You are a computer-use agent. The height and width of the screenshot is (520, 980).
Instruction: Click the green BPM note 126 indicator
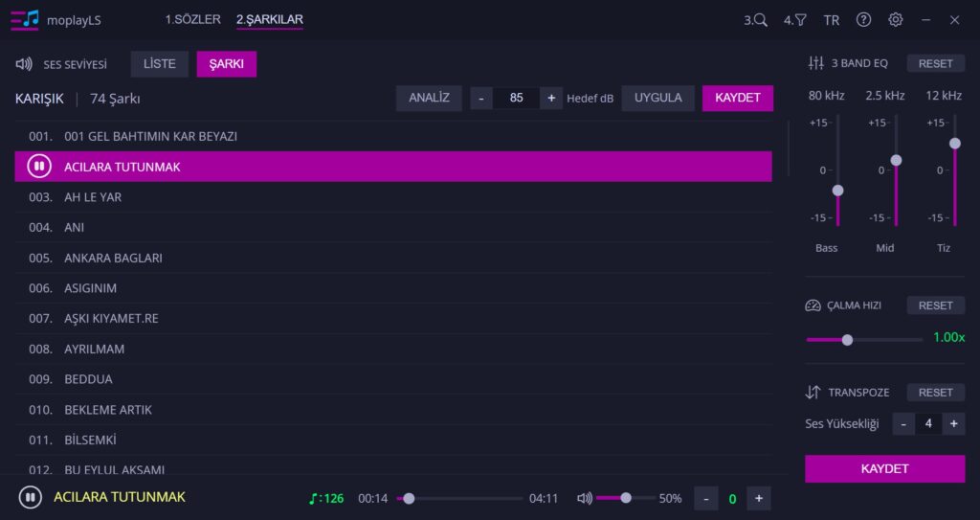tap(326, 498)
